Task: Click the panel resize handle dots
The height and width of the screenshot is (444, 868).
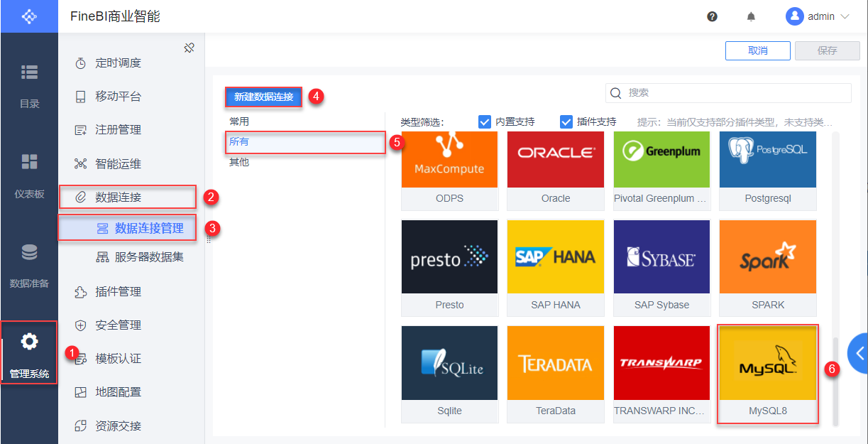Action: (x=208, y=239)
